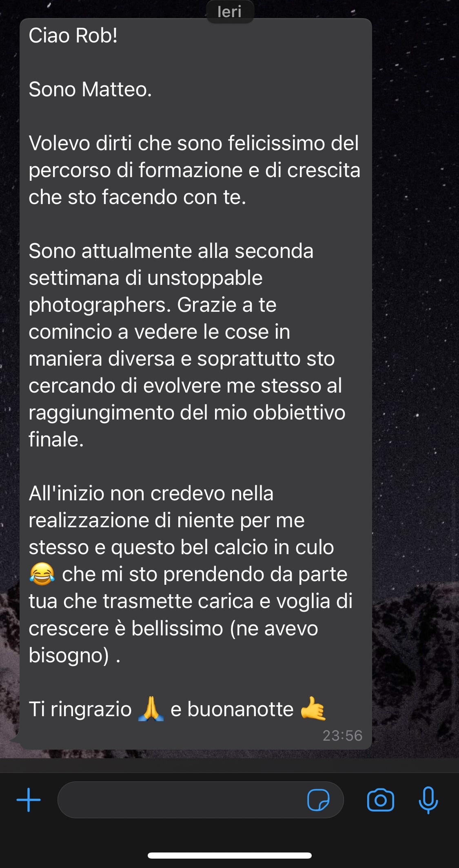The height and width of the screenshot is (868, 459).
Task: Tap the home indicator bar
Action: pyautogui.click(x=230, y=855)
